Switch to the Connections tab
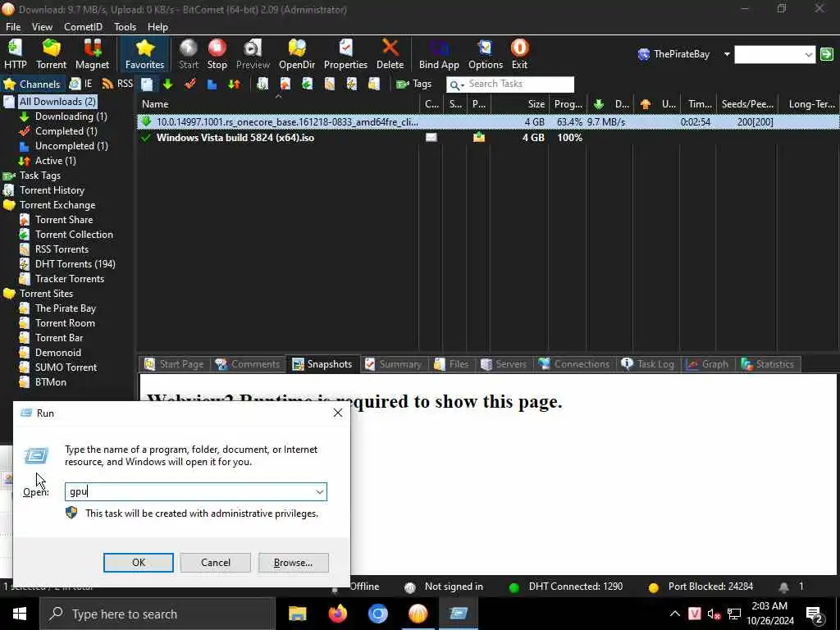The image size is (840, 630). pyautogui.click(x=573, y=364)
